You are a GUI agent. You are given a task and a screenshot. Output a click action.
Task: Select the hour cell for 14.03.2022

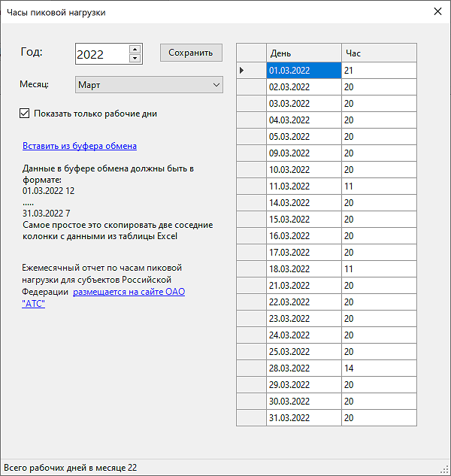379,203
